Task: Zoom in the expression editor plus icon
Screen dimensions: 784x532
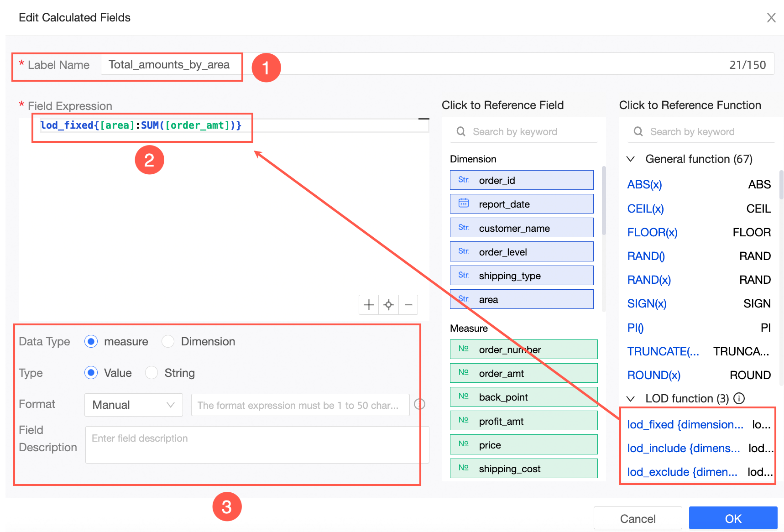Action: pos(369,305)
